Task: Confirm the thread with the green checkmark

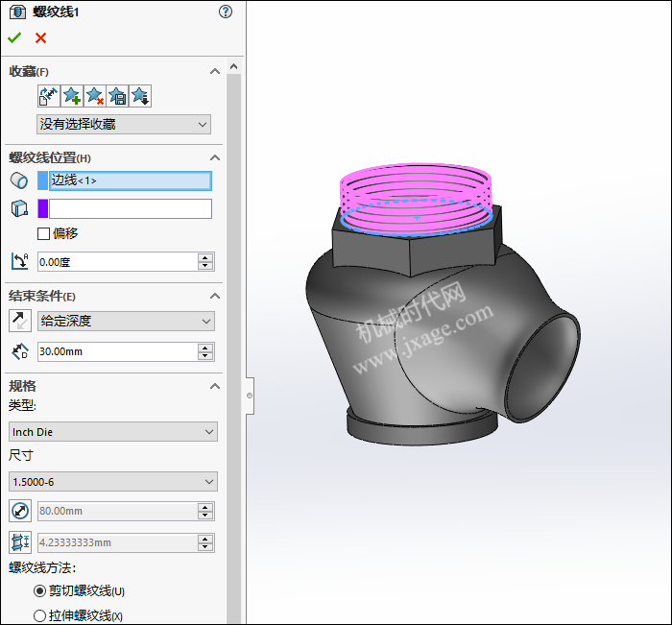Action: 14,38
